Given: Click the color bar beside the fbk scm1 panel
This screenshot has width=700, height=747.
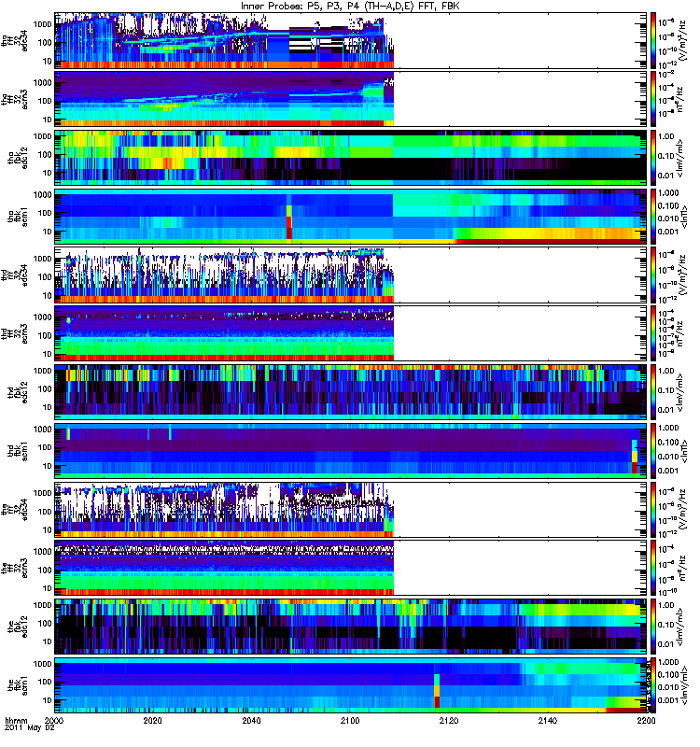Looking at the screenshot, I should pyautogui.click(x=653, y=685).
